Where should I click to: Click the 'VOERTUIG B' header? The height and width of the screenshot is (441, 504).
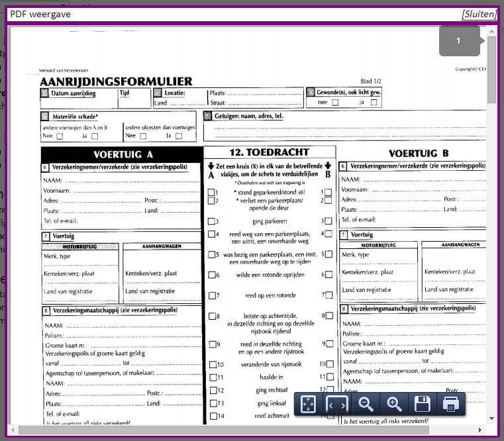(419, 154)
